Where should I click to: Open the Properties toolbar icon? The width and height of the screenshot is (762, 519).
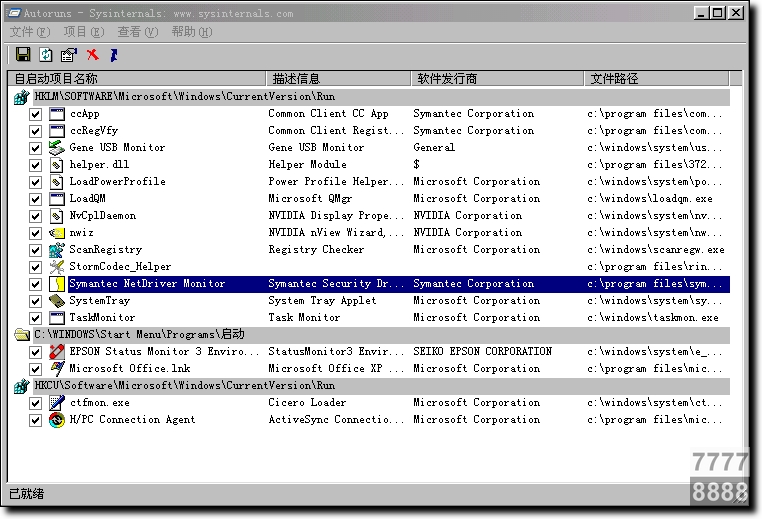click(x=69, y=54)
